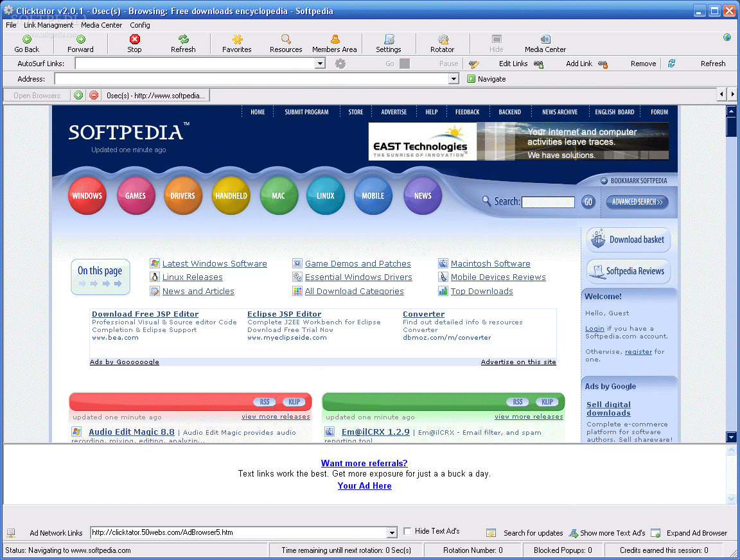This screenshot has width=740, height=560.
Task: Add new browser with green plus icon
Action: click(78, 95)
